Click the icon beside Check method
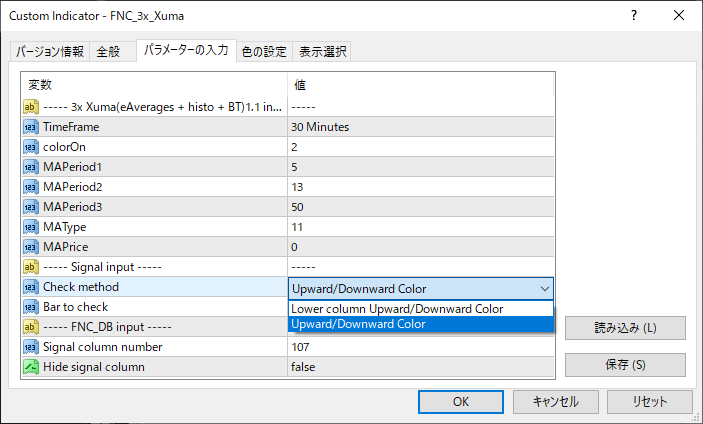 click(x=30, y=287)
